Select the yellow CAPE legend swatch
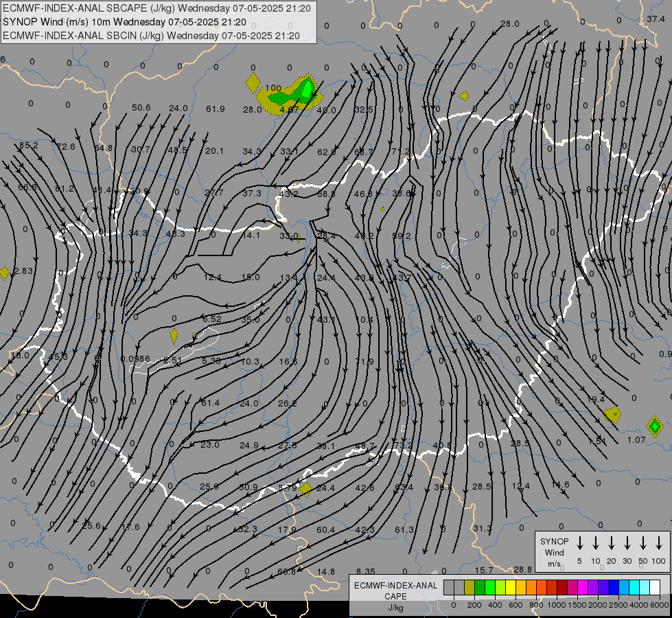 point(511,588)
